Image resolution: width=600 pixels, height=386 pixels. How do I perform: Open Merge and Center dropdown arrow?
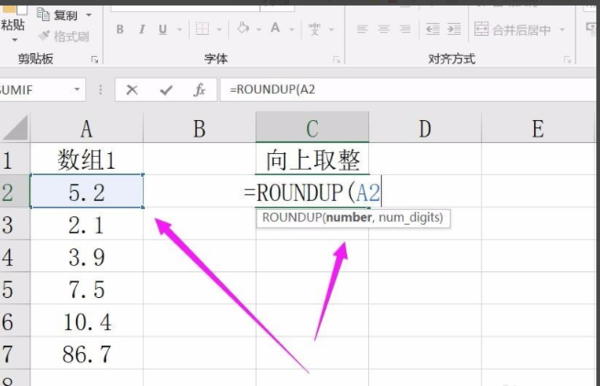click(562, 29)
